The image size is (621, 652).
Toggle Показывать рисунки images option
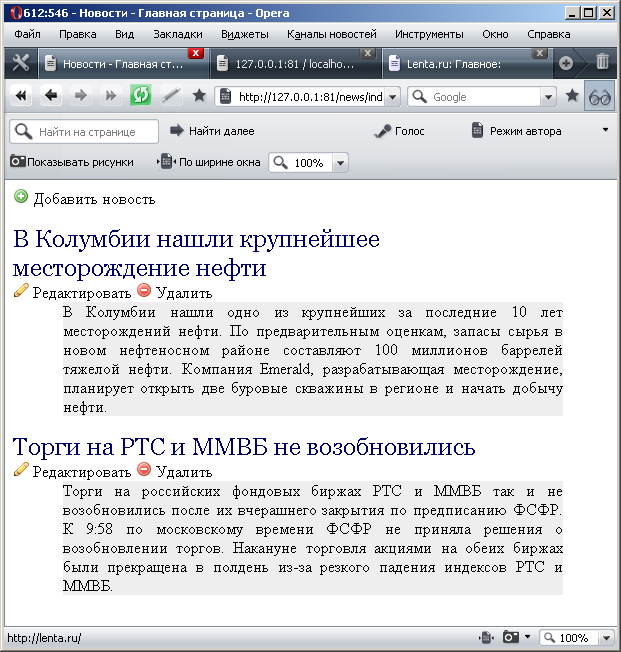[72, 162]
